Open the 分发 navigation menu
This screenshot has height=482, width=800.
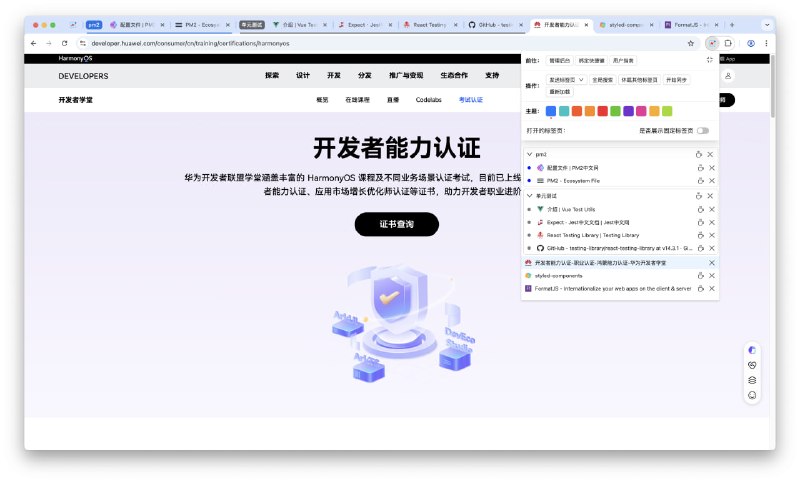365,75
